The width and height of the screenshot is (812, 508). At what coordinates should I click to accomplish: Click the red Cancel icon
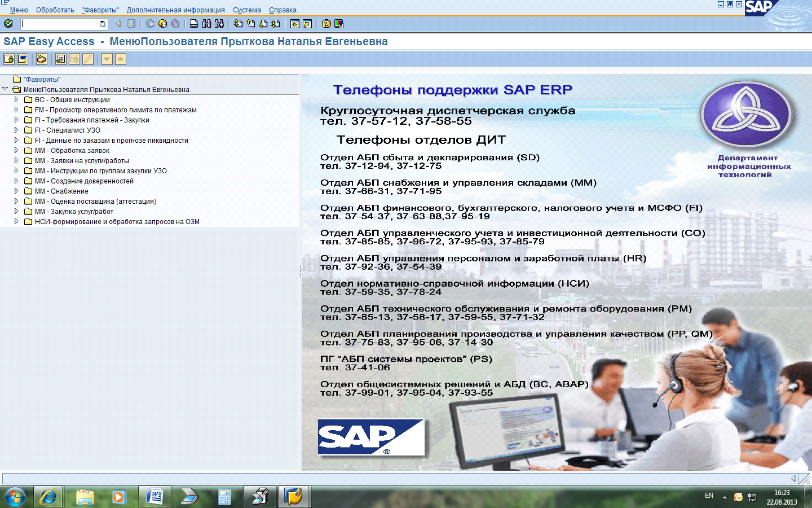click(175, 24)
